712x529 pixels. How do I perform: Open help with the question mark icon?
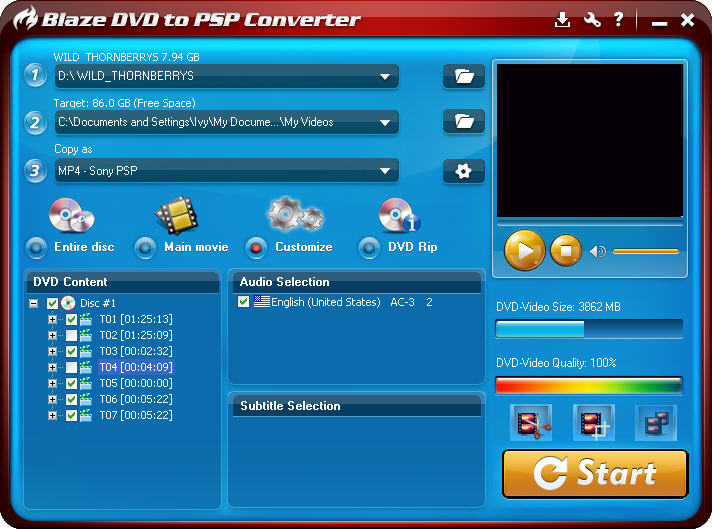click(619, 20)
